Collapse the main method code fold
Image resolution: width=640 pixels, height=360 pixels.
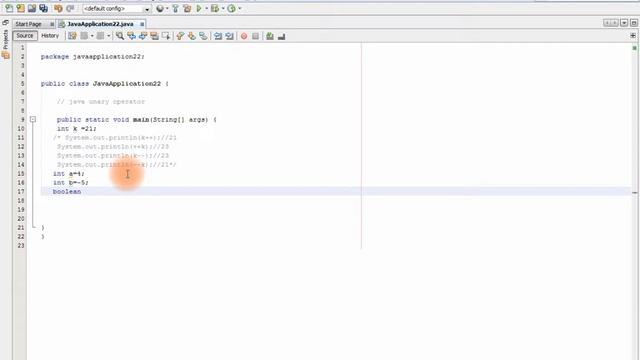click(x=33, y=120)
